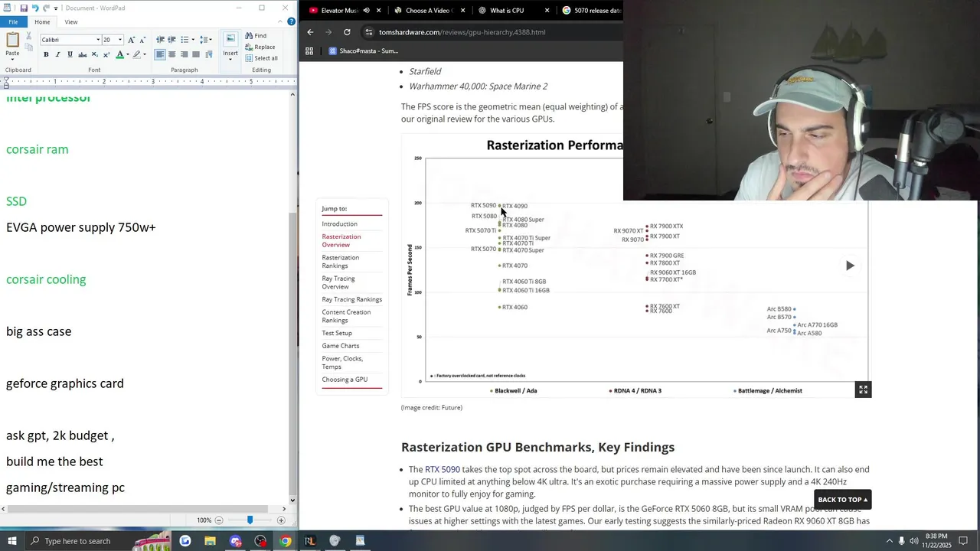Screen dimensions: 980x551
Task: Switch to the Home ribbon tab
Action: tap(42, 22)
